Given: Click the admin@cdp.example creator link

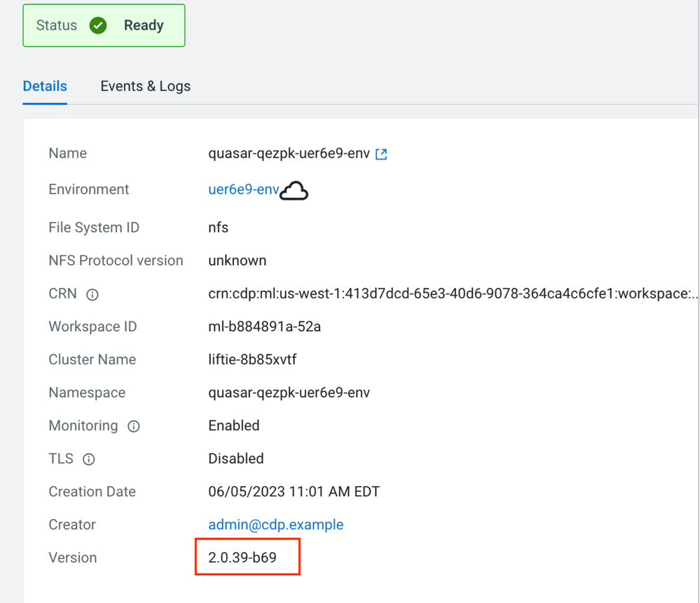Looking at the screenshot, I should 275,525.
